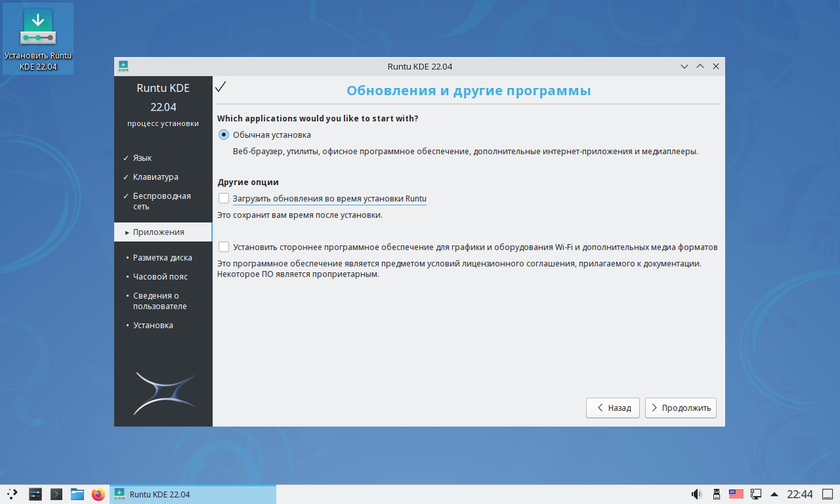Click the removable device icon in tray
The image size is (840, 504).
[716, 494]
